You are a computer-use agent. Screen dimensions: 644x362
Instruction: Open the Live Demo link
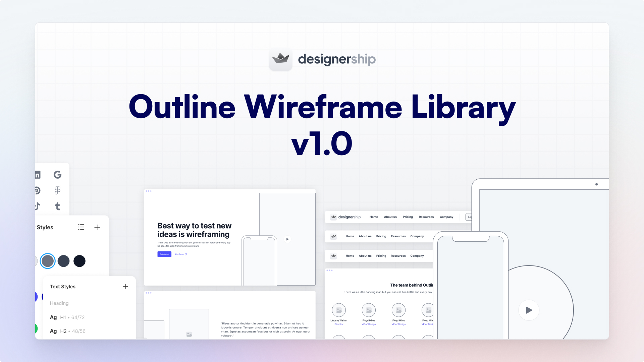tap(180, 254)
